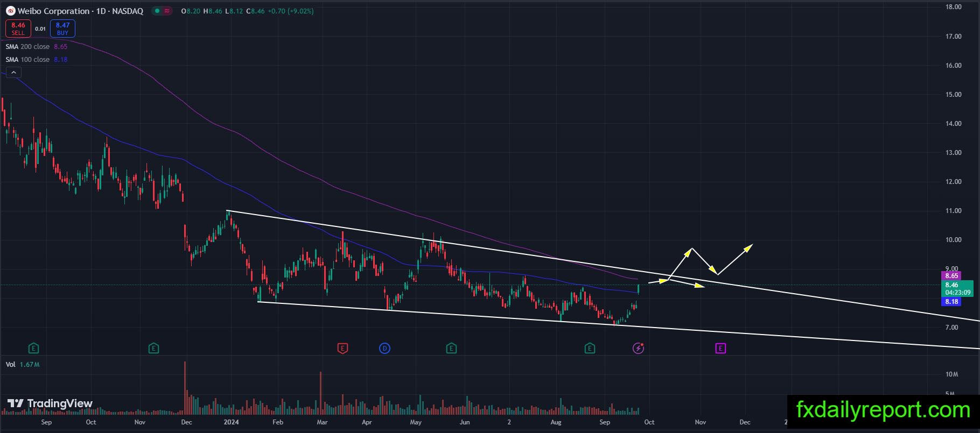Open the green earnings marker near May
Viewport: 980px width, 433px height.
click(x=451, y=349)
